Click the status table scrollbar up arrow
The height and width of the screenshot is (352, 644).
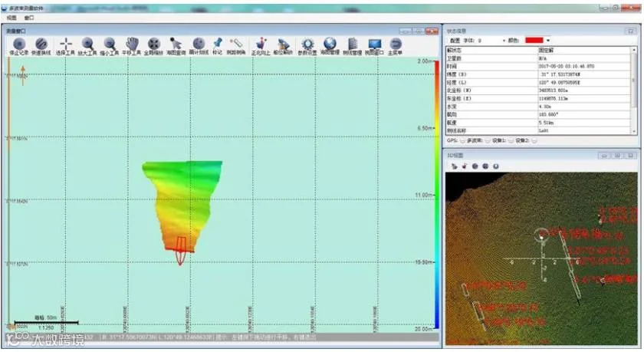[635, 50]
